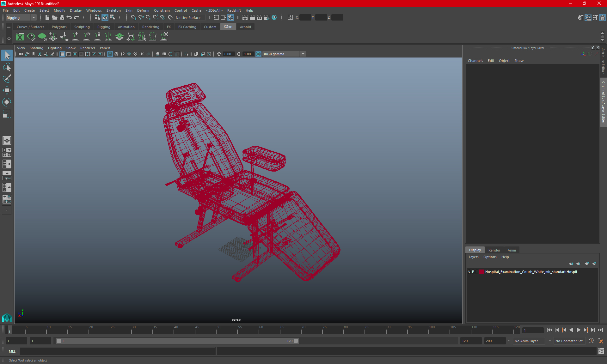Toggle V visibility of Hospital_Examination_Couch layer
The image size is (607, 364).
469,272
